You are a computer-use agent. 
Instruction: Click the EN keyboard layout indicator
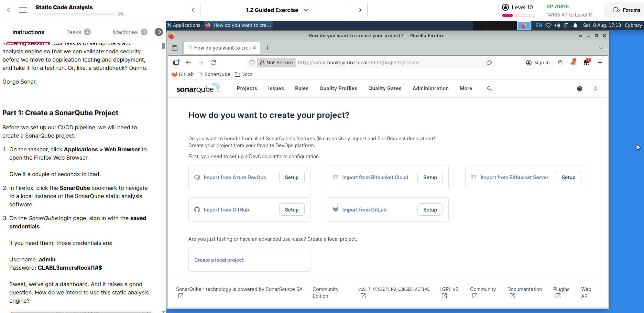[x=539, y=25]
